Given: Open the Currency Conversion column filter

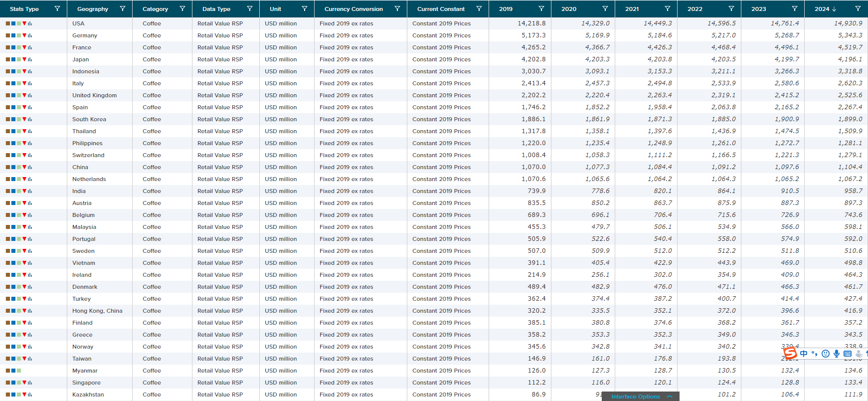Looking at the screenshot, I should [x=397, y=9].
